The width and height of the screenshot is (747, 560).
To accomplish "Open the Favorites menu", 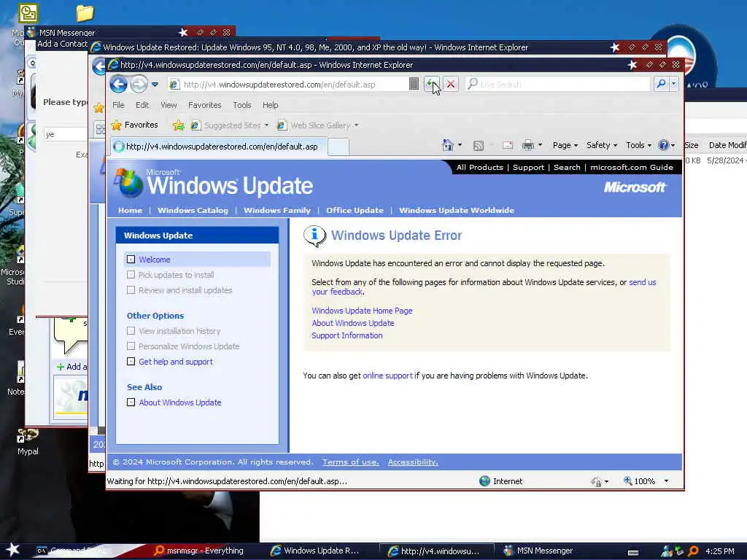I will tap(204, 105).
